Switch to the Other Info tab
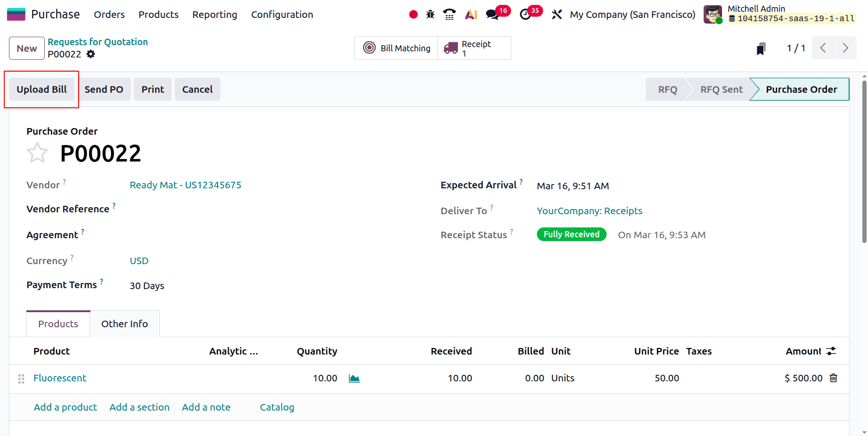Screen dimensions: 868x436 124,323
